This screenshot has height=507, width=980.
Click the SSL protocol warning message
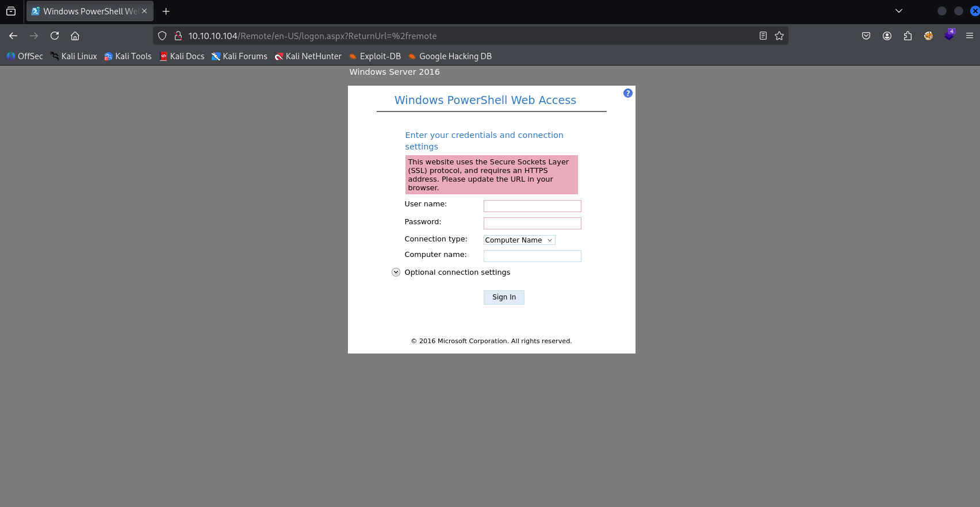[x=492, y=175]
